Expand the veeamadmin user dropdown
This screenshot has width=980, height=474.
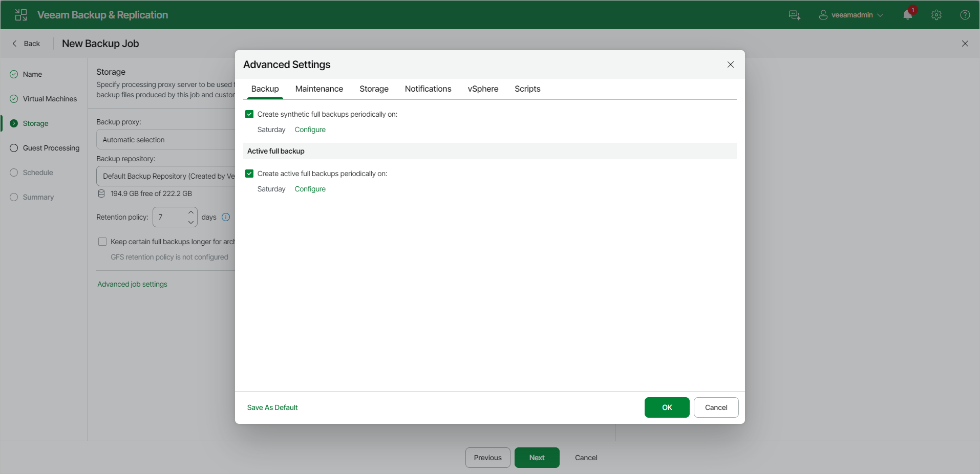click(851, 15)
